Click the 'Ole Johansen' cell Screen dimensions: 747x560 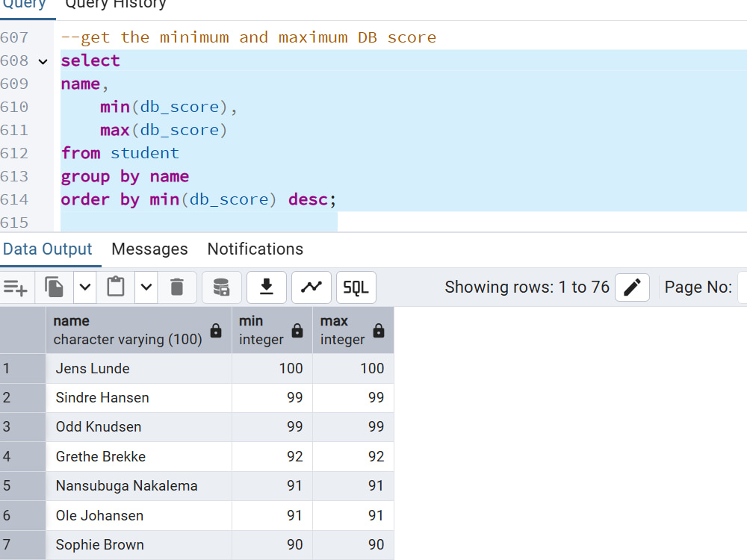(139, 516)
